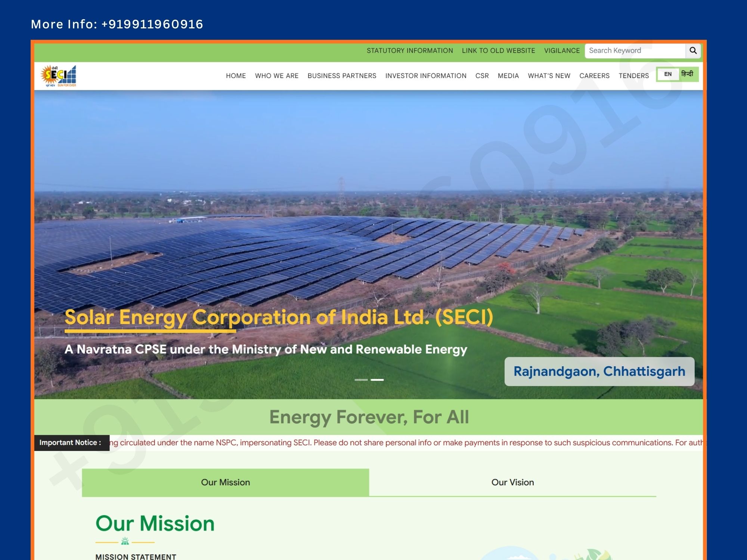Open the Vigilance link

click(x=562, y=51)
